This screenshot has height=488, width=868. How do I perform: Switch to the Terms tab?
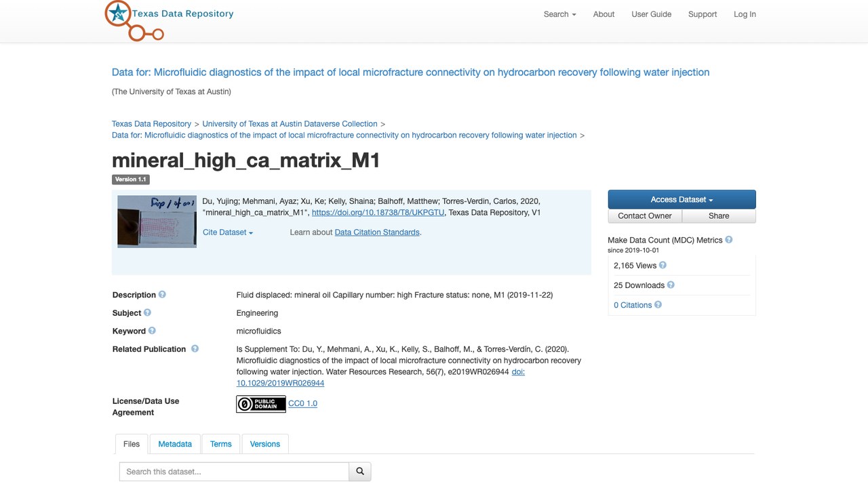(x=221, y=444)
